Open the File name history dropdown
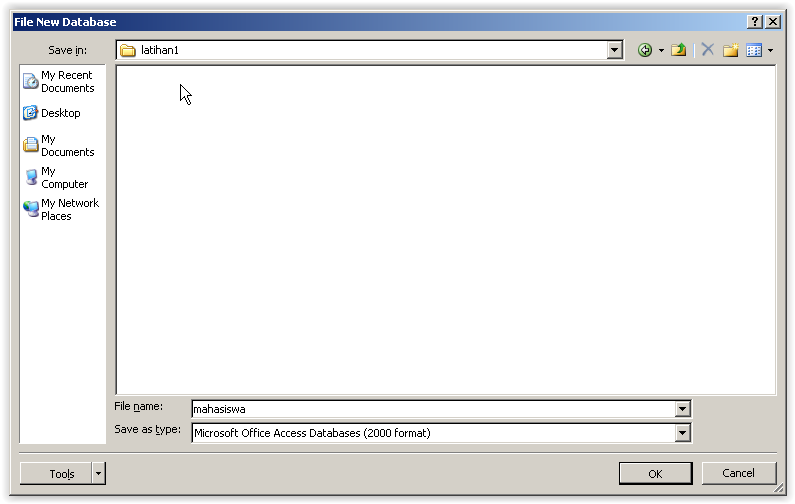Viewport: 795px width, 504px height. pos(682,409)
